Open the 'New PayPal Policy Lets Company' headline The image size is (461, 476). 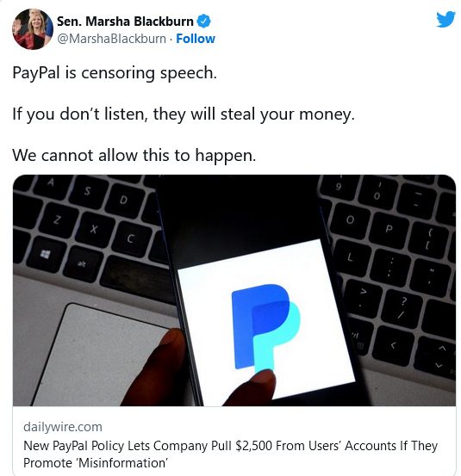click(230, 446)
